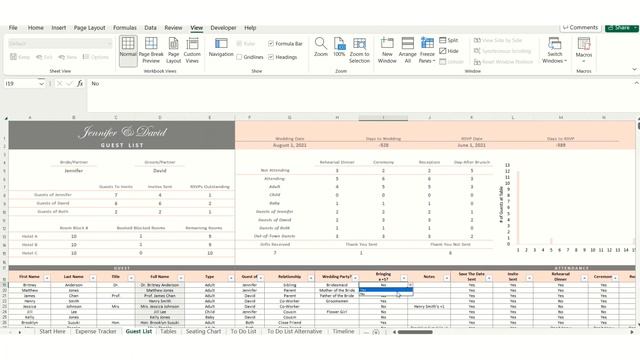The width and height of the screenshot is (640, 360).
Task: Open Full Name filter dropdown
Action: pyautogui.click(x=180, y=278)
